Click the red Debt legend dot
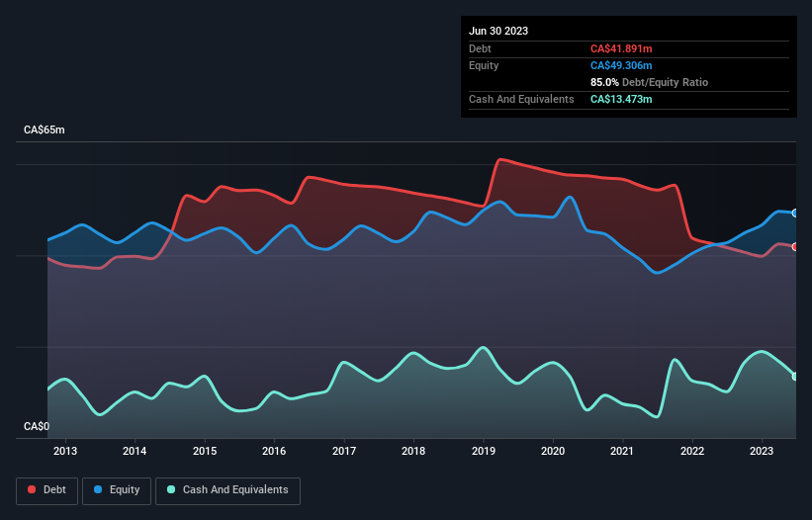Viewport: 812px width, 520px height. pyautogui.click(x=32, y=489)
